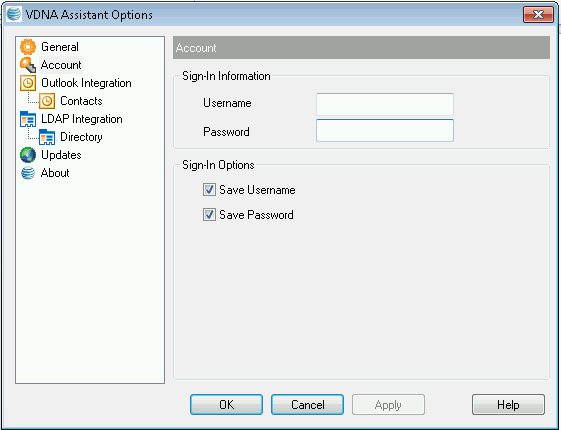561x430 pixels.
Task: Click the Outlook Integration clock icon
Action: tap(28, 83)
